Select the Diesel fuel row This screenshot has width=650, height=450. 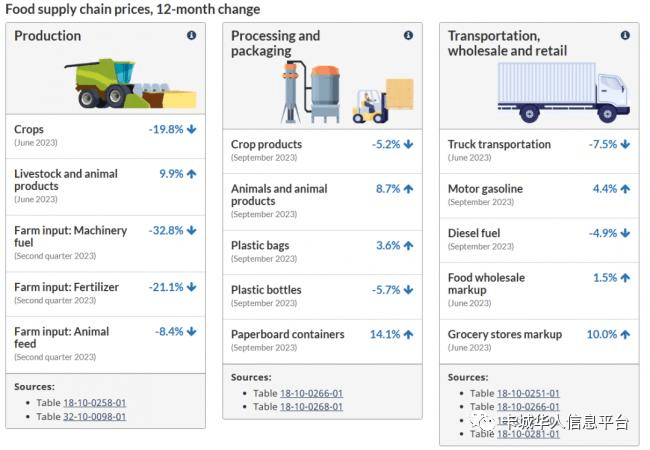click(x=540, y=239)
